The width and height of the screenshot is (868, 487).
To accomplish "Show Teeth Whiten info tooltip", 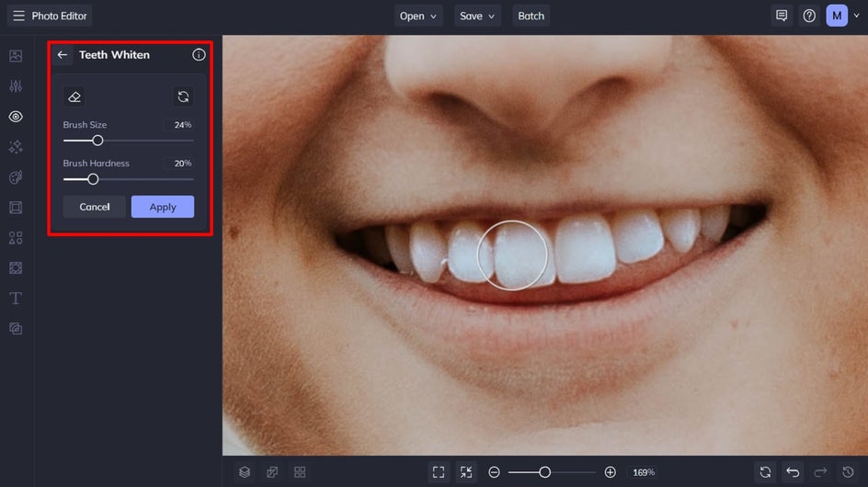I will pos(199,55).
